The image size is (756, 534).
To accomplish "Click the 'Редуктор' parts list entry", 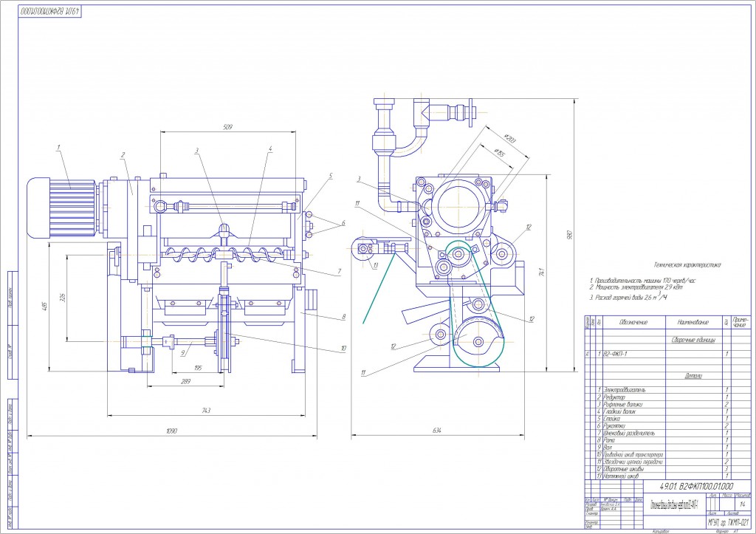I will point(614,397).
